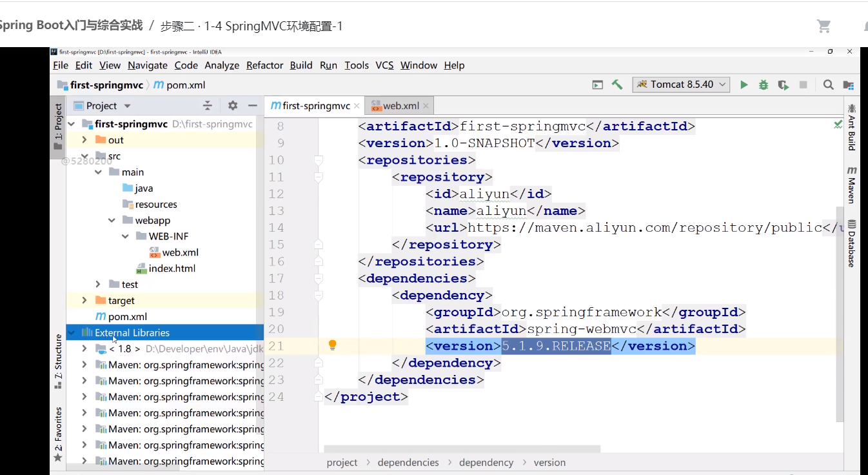The height and width of the screenshot is (475, 868).
Task: Build project with the hammer icon
Action: (x=617, y=85)
